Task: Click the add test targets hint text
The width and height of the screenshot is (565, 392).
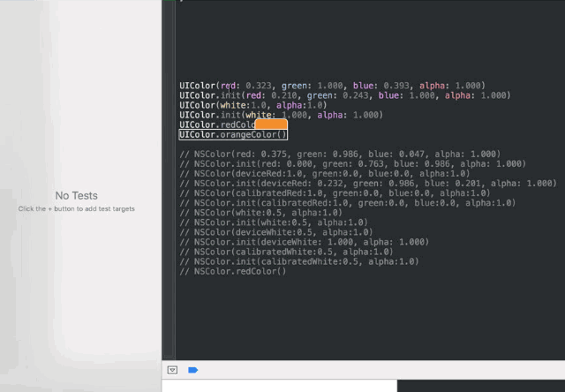Action: (x=77, y=209)
